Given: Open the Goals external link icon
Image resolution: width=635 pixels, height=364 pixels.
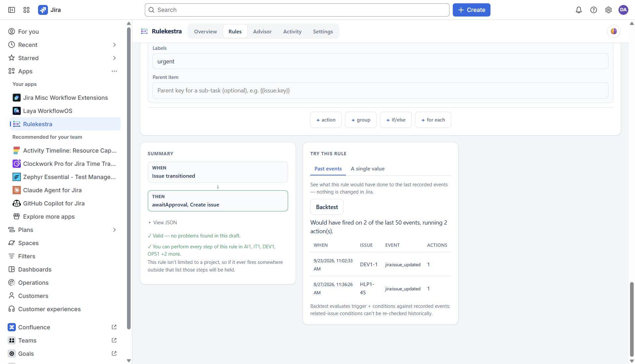Looking at the screenshot, I should (114, 353).
